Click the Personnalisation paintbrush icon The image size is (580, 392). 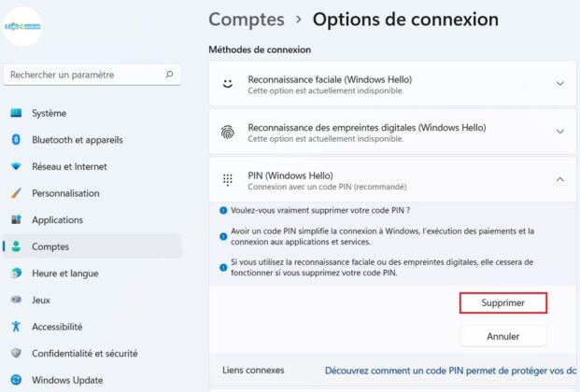[16, 193]
